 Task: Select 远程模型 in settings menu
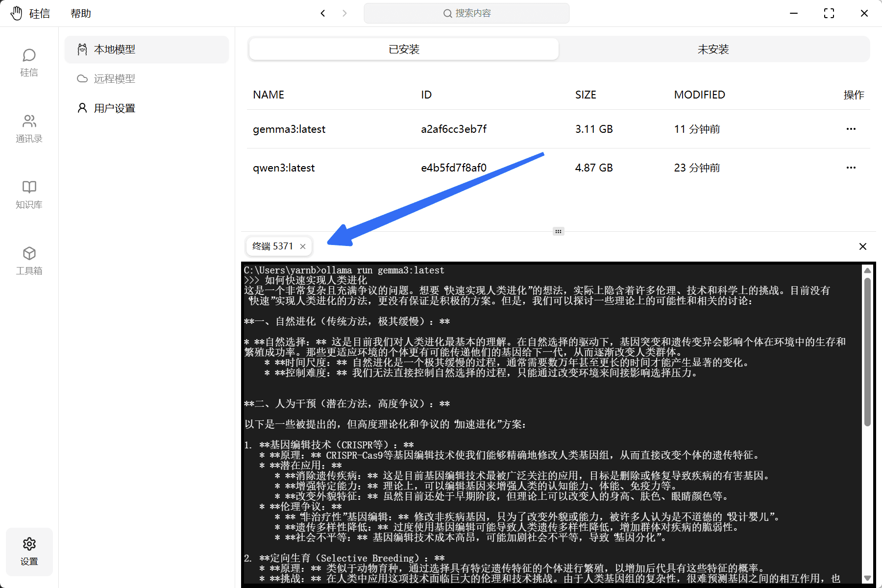[x=147, y=79]
